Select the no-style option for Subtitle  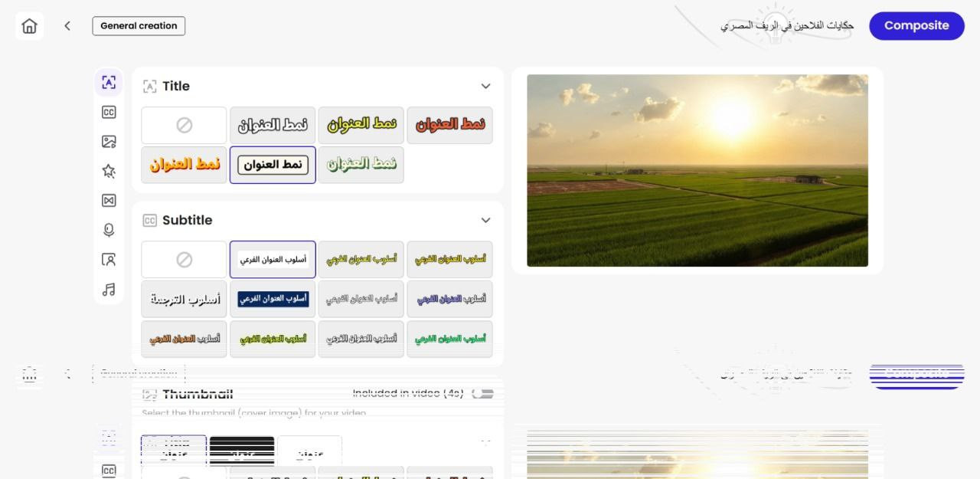point(184,260)
